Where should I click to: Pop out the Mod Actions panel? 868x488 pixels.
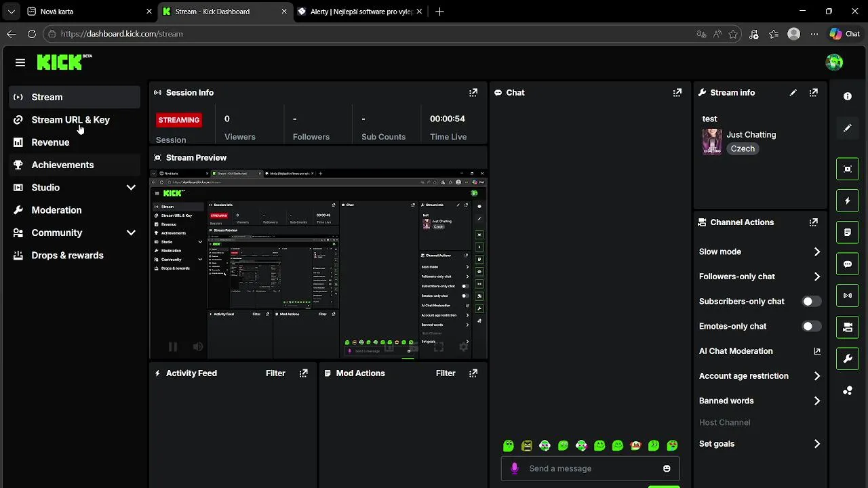pyautogui.click(x=473, y=373)
